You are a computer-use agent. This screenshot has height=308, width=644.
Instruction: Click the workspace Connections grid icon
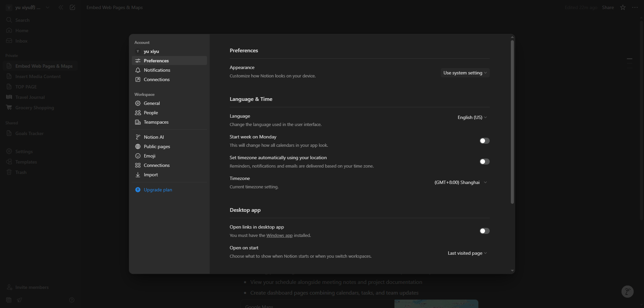138,165
